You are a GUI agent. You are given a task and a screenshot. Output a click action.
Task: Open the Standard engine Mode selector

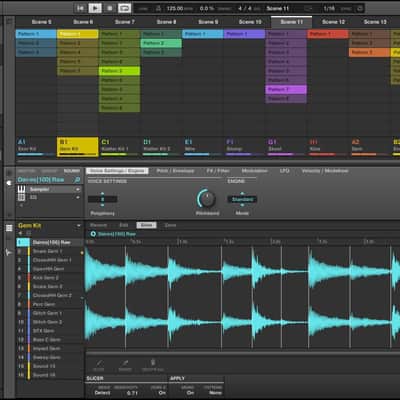point(242,199)
